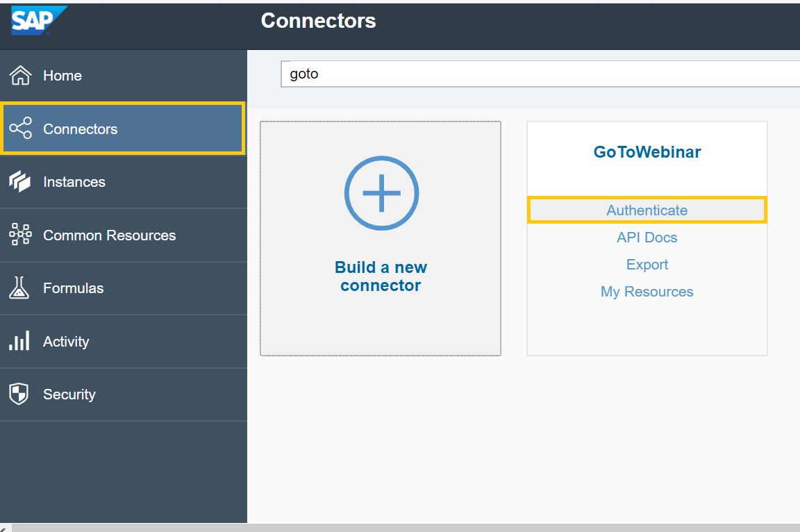View the Activity section
Viewport: 800px width, 532px height.
tap(124, 341)
